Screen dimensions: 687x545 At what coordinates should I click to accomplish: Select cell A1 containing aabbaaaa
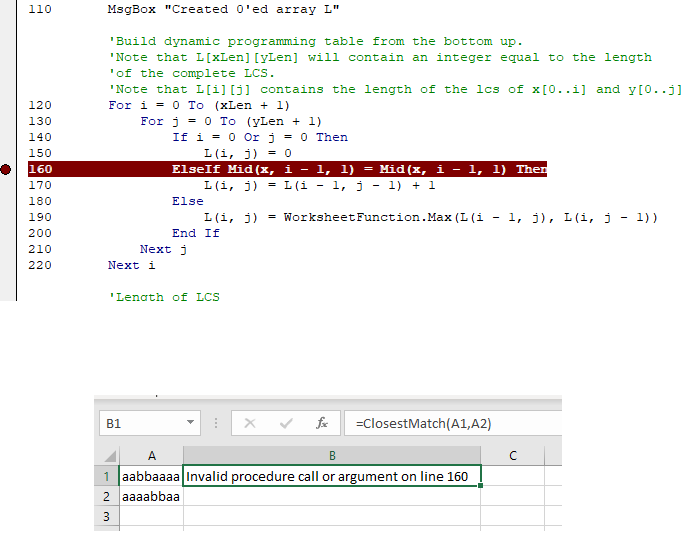tap(151, 476)
